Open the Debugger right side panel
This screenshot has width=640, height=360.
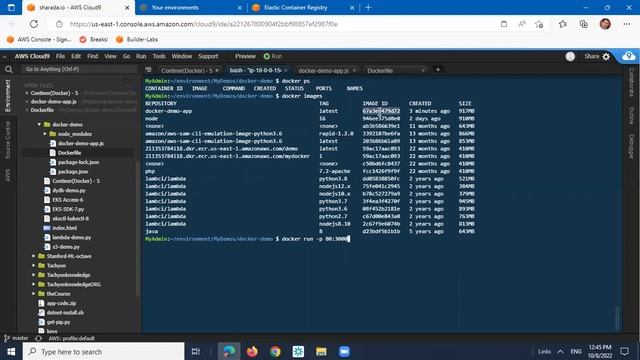coord(631,146)
